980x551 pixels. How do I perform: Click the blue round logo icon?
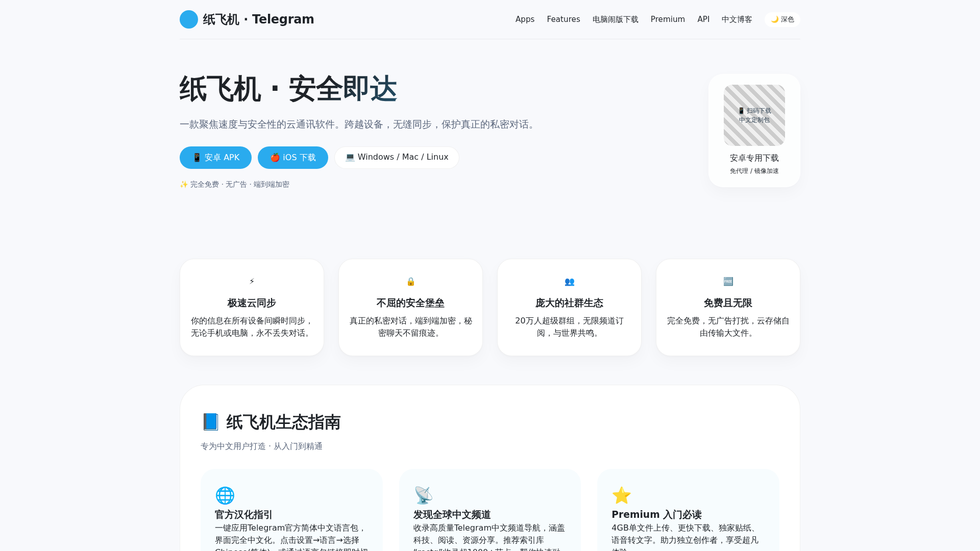tap(189, 19)
